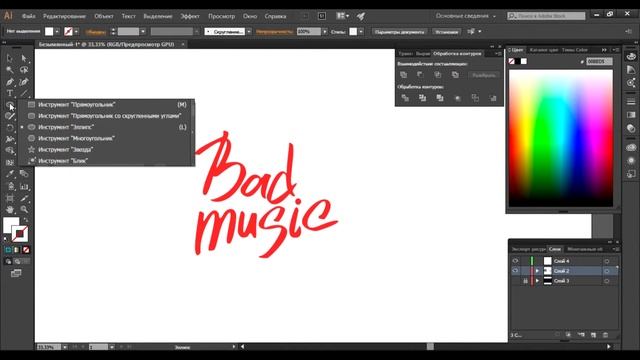Open the Объект menu

104,16
